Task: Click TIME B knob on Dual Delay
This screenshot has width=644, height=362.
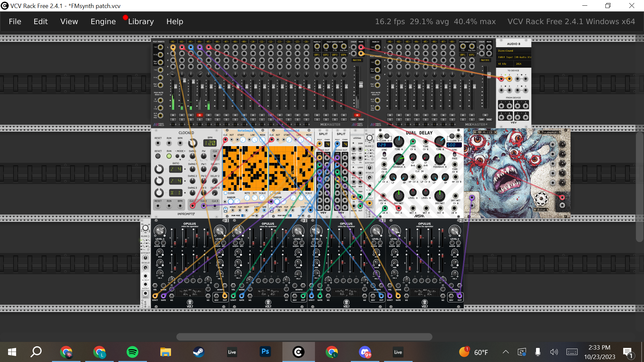Action: (x=439, y=141)
